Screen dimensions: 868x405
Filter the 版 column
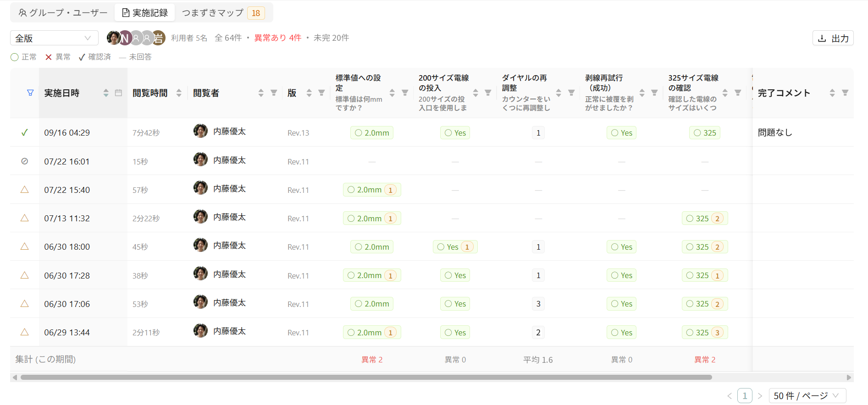(x=321, y=93)
